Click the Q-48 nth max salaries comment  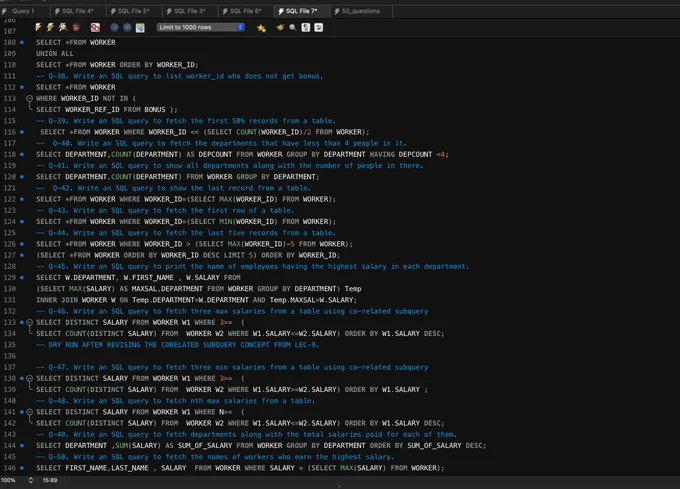[x=176, y=401]
